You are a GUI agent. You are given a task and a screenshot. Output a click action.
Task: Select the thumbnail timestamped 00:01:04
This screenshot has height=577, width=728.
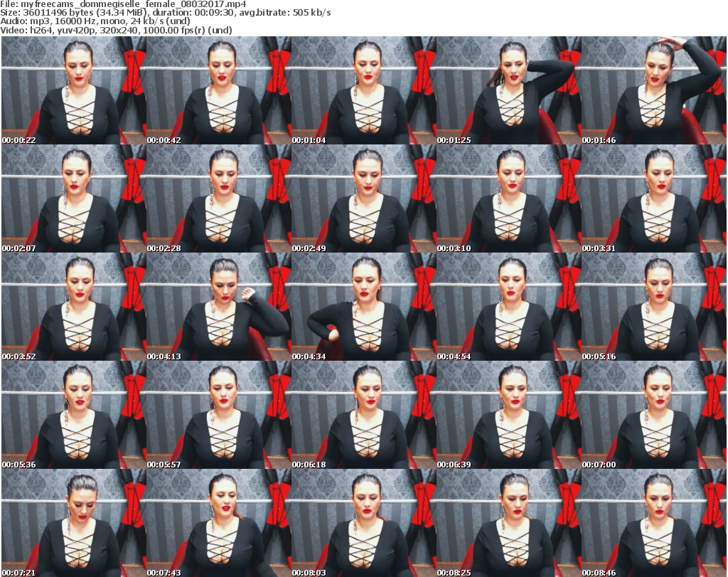coord(363,90)
